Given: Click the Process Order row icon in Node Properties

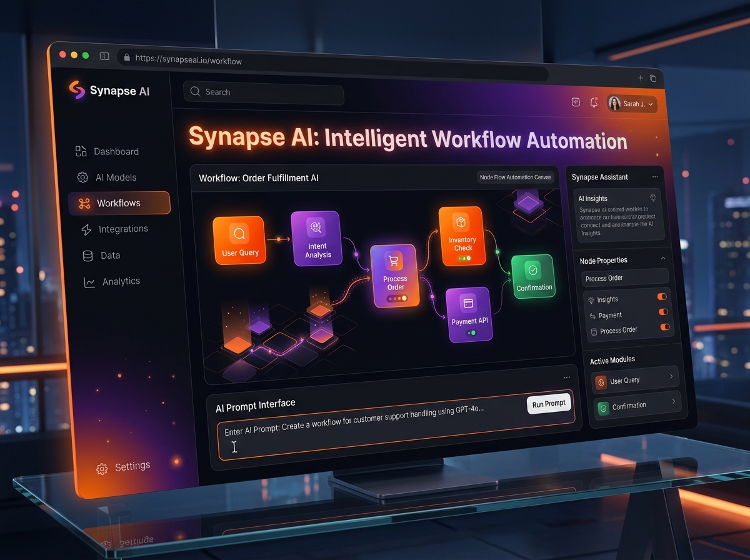Looking at the screenshot, I should coord(594,332).
